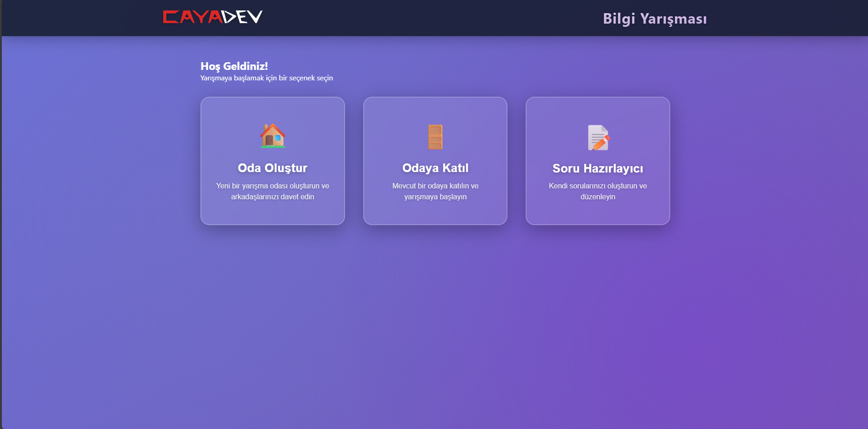Click the subtitle Yarışmaya başlamak için bir seçenek seçin
The height and width of the screenshot is (429, 868).
(267, 78)
